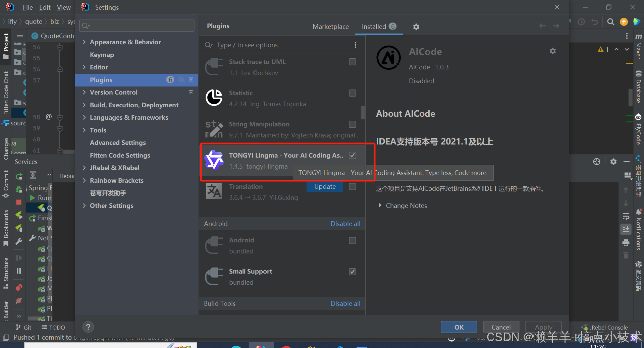The image size is (644, 348).
Task: Enable the Statistic plugin checkbox
Action: click(x=353, y=93)
